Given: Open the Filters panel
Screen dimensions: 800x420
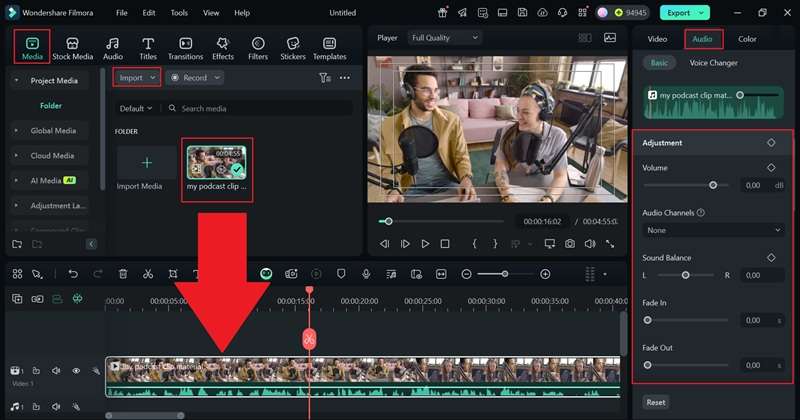Looking at the screenshot, I should (258, 48).
